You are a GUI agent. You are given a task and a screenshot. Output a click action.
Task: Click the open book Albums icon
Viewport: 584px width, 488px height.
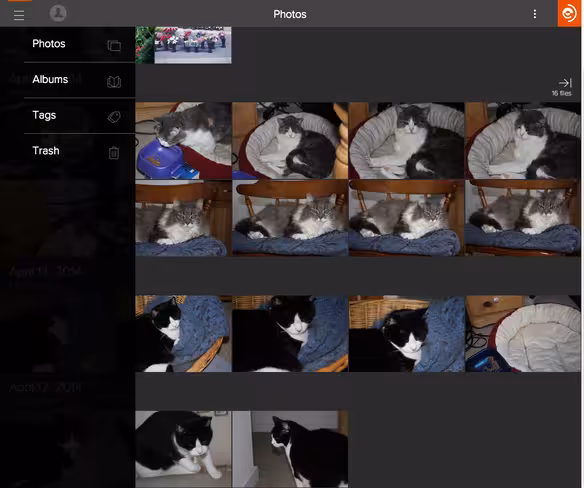pos(114,82)
